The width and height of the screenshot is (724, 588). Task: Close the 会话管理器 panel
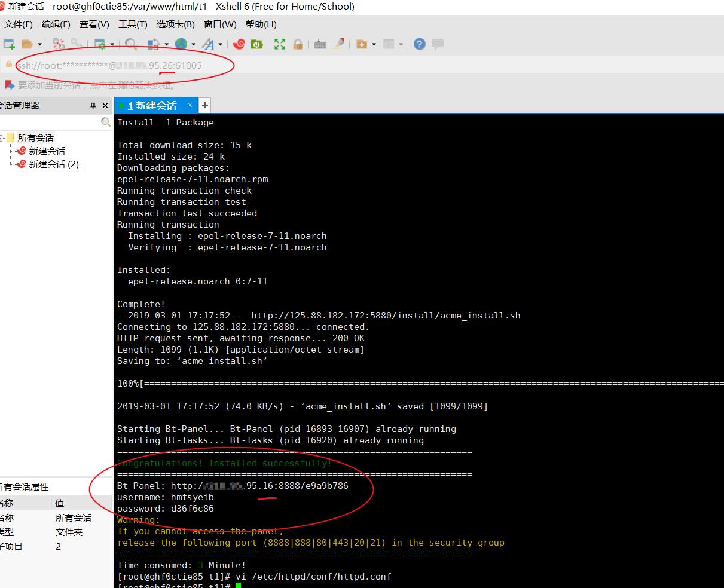(105, 105)
